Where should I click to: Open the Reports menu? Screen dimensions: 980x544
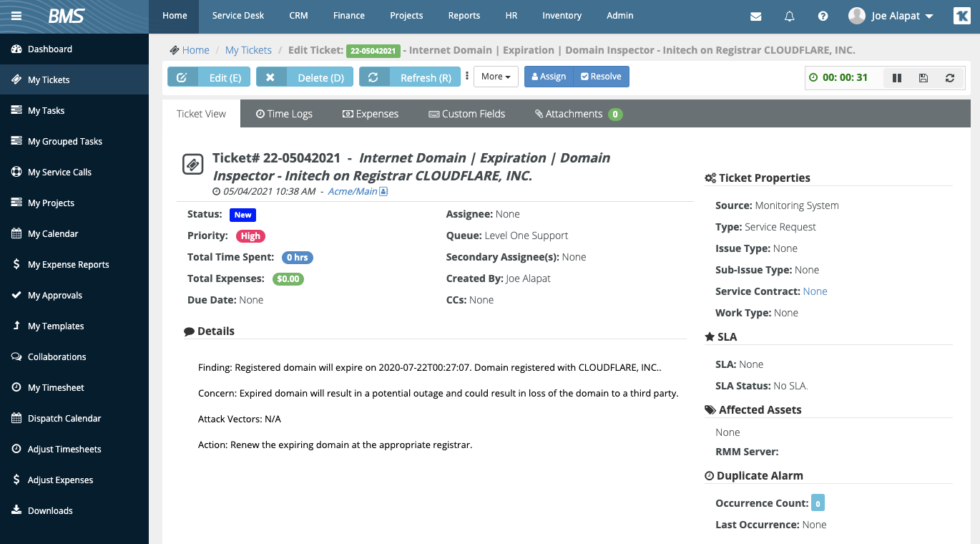464,16
